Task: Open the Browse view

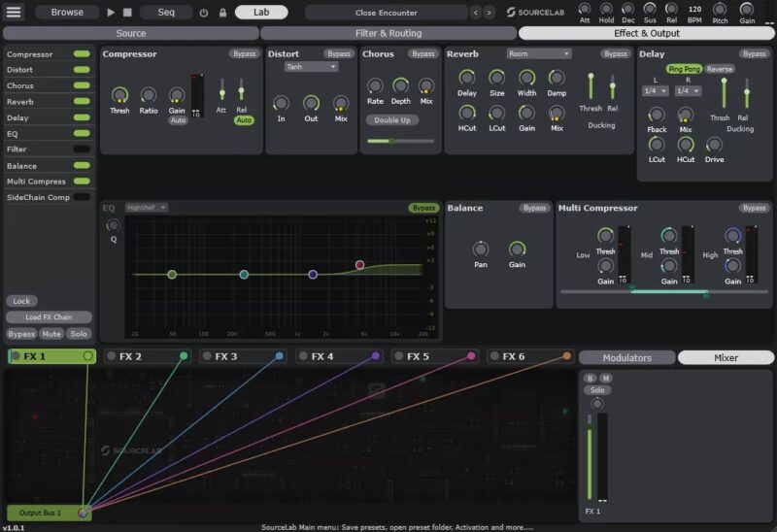Action: point(67,12)
